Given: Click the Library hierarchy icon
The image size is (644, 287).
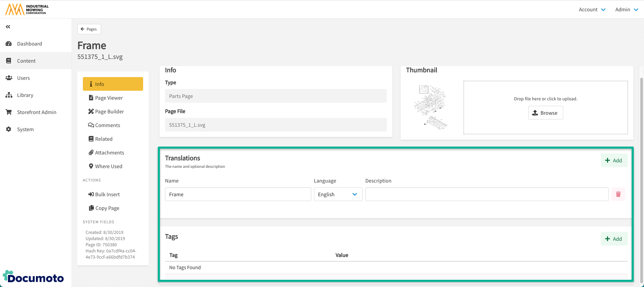Looking at the screenshot, I should point(9,95).
